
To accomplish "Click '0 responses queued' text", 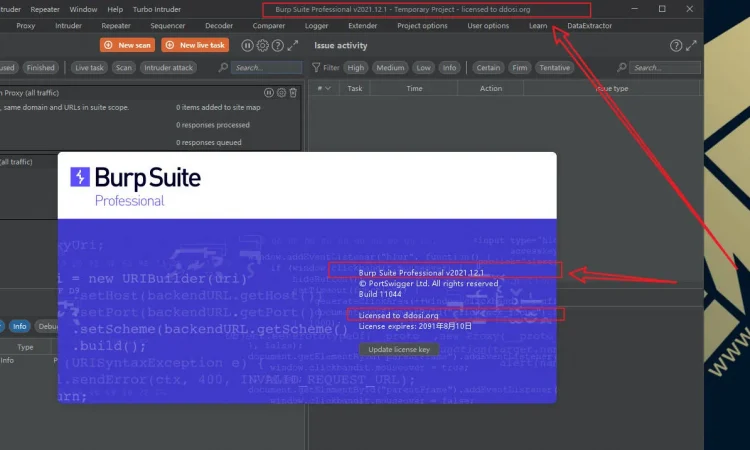I will click(x=209, y=143).
